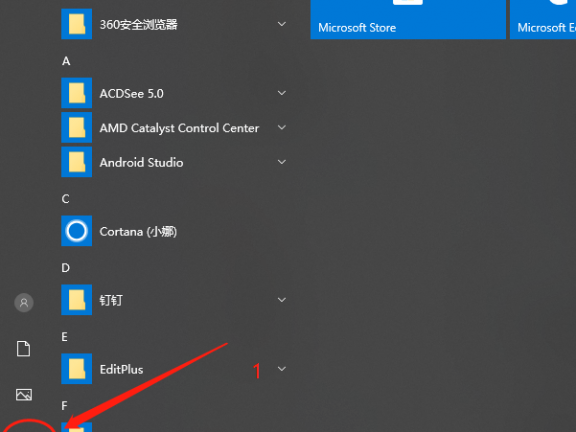
Task: Select the EditPlus entry text
Action: [x=121, y=370]
